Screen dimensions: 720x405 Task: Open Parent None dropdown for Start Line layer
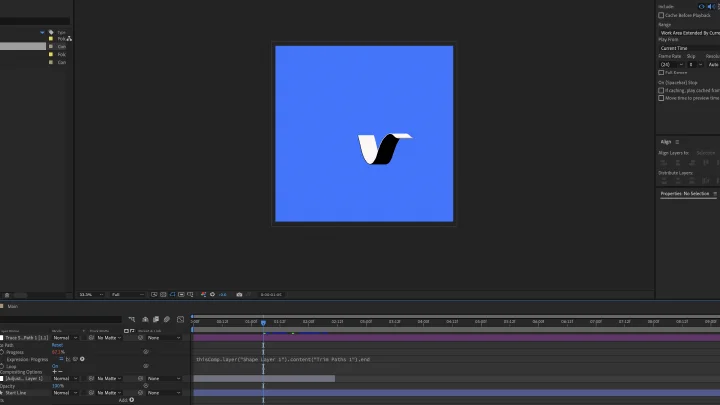coord(164,393)
